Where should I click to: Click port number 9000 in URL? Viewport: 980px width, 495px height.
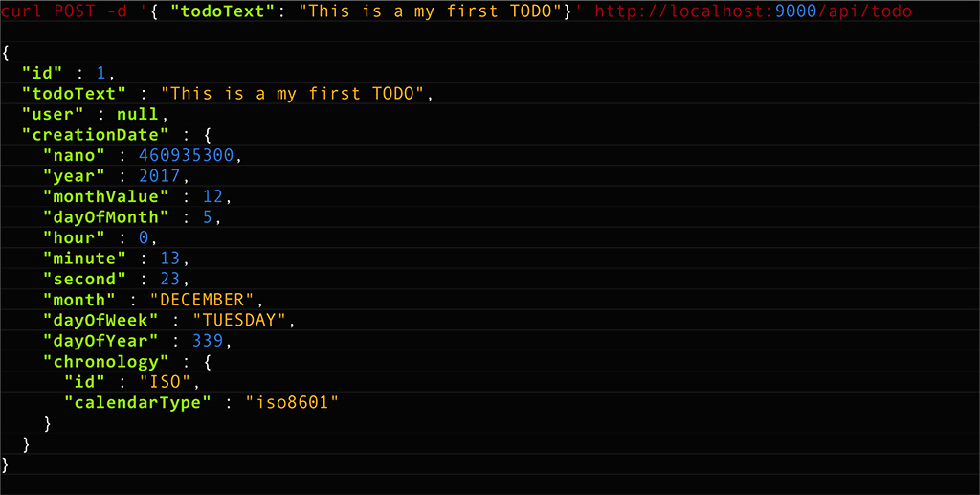click(795, 11)
